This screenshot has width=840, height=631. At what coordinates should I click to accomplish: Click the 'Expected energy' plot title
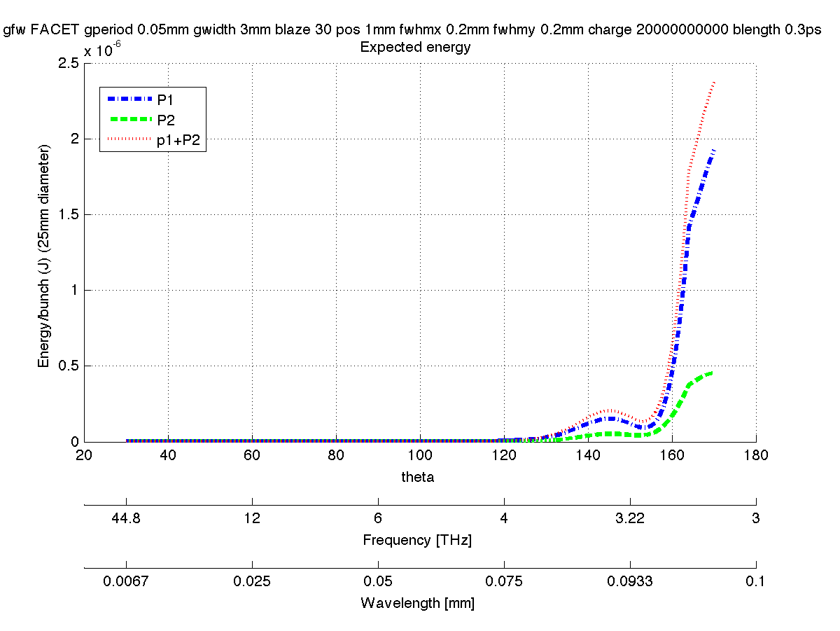[x=415, y=48]
